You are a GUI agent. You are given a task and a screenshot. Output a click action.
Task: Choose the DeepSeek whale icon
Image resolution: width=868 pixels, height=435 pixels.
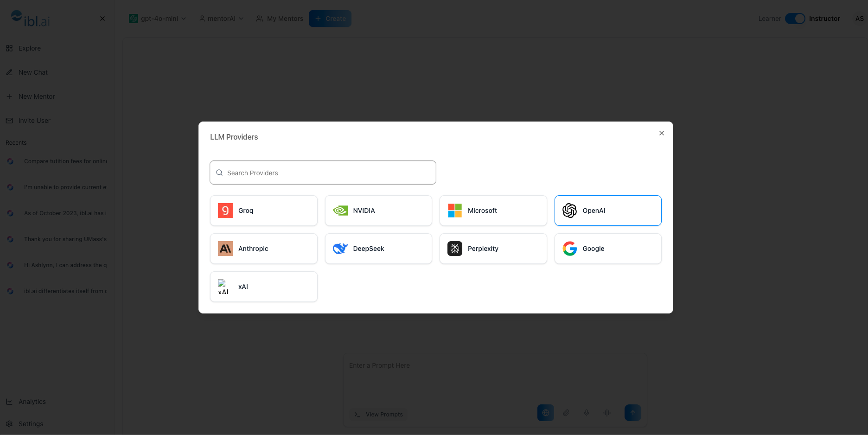340,249
